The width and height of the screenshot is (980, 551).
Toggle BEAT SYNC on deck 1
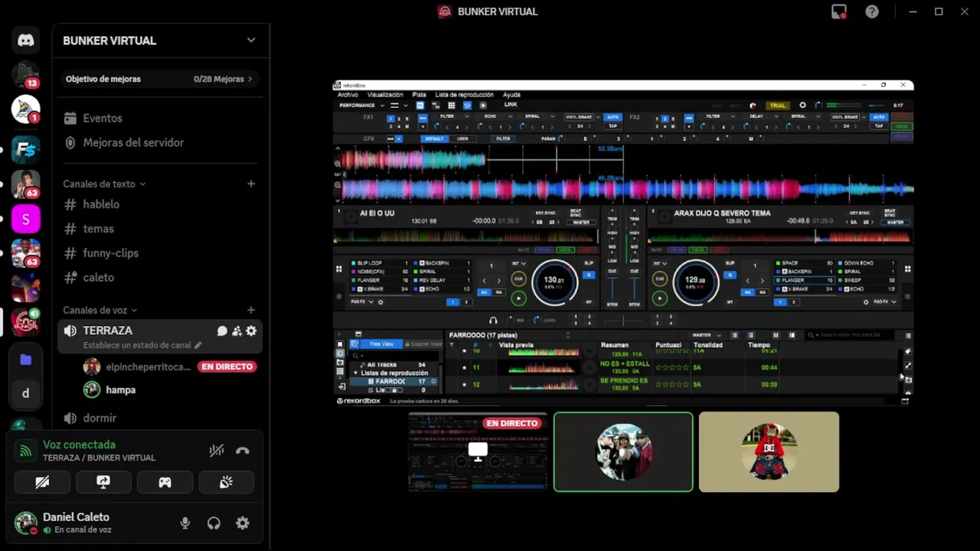[576, 212]
